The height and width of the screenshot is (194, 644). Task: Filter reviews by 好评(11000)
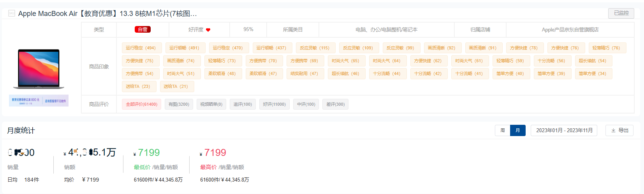(x=274, y=104)
